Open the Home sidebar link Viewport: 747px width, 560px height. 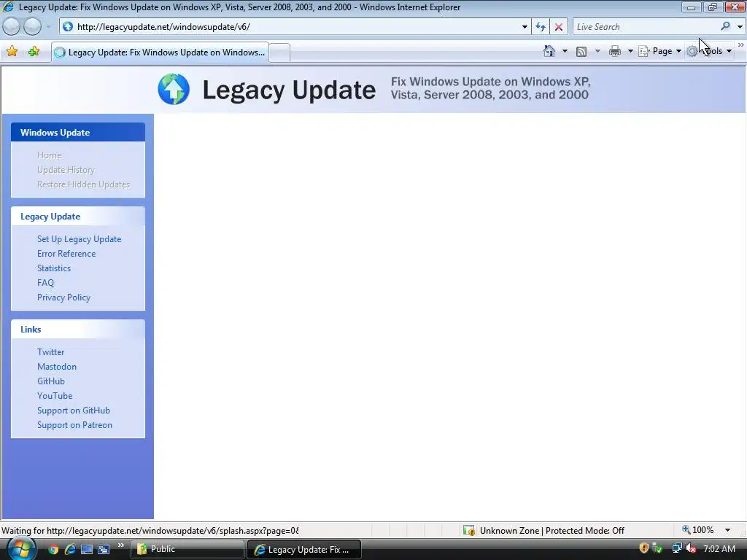[49, 155]
